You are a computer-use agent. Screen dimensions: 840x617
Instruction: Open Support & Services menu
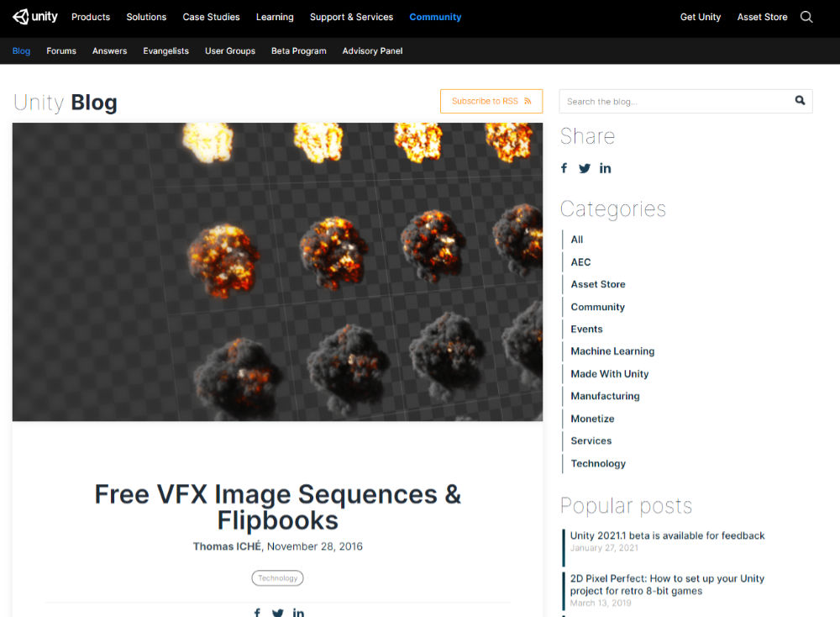(x=351, y=17)
